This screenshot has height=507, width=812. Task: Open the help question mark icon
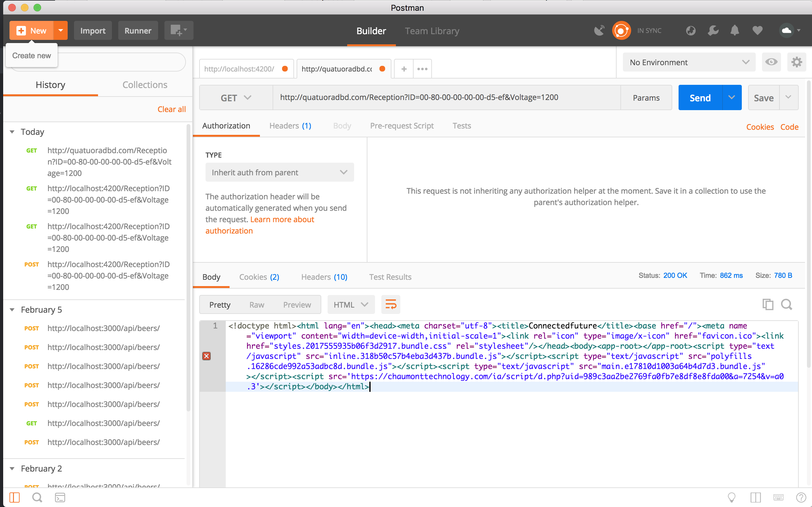[801, 497]
